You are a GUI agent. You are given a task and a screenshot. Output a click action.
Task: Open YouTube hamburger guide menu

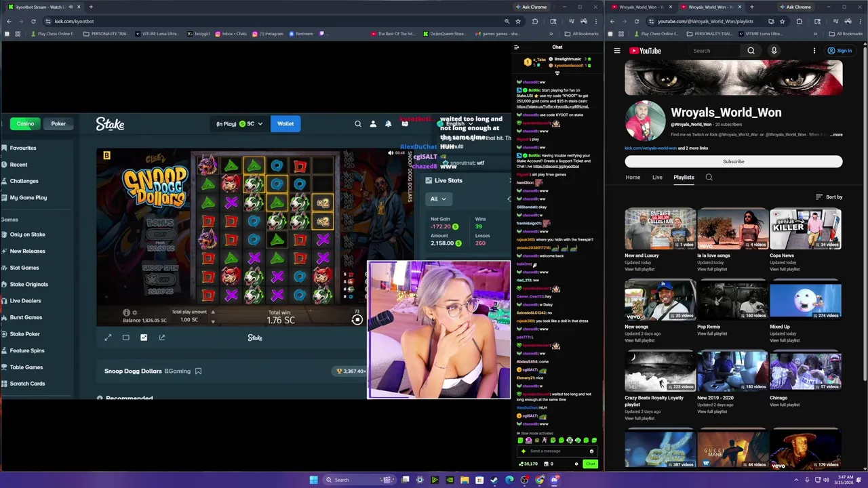(x=617, y=51)
